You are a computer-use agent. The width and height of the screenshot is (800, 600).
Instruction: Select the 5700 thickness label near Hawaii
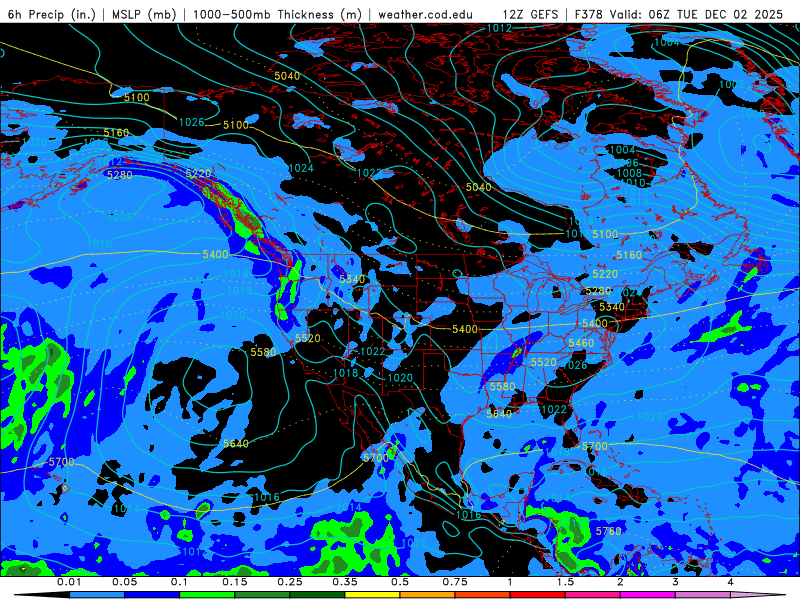click(62, 462)
